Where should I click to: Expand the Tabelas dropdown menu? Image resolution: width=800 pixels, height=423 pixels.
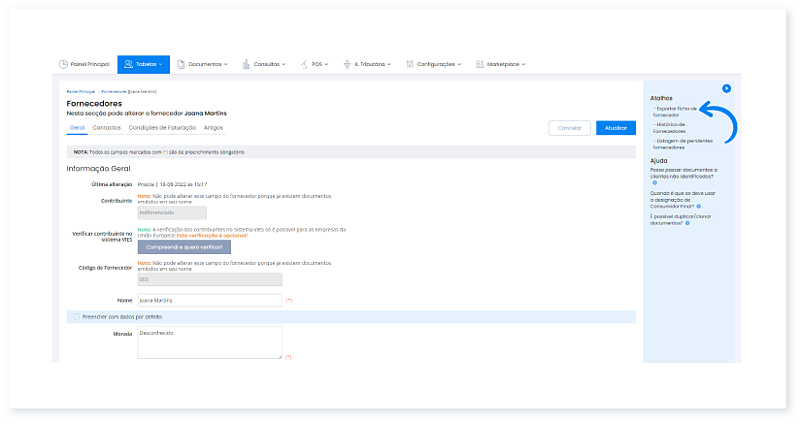[x=161, y=64]
